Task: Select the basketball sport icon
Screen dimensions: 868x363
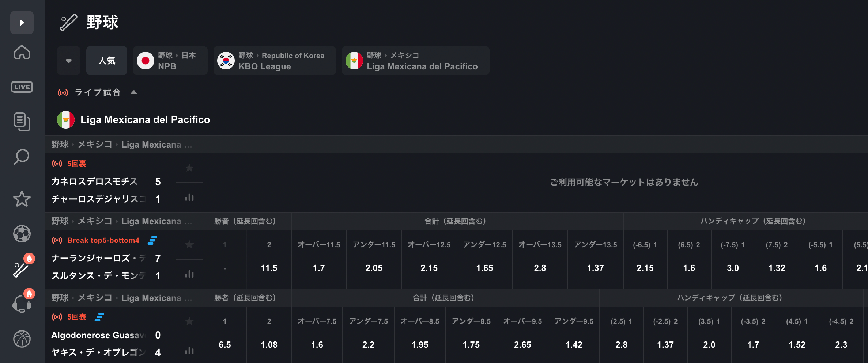Action: (x=22, y=339)
